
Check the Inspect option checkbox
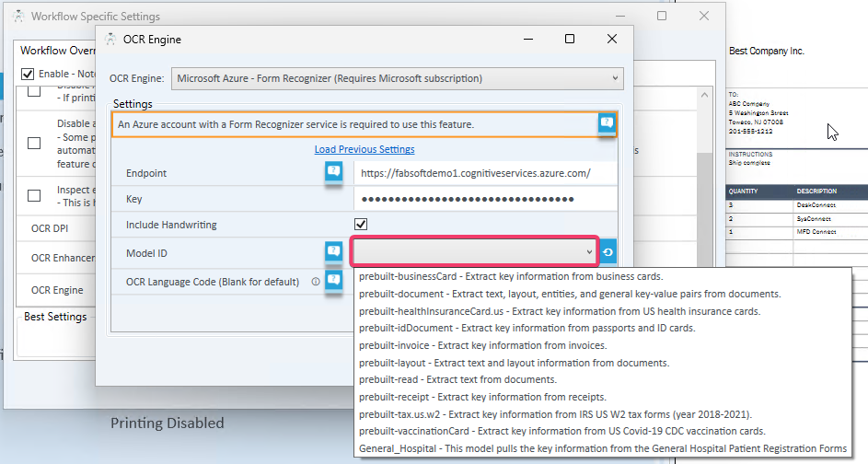[x=34, y=195]
